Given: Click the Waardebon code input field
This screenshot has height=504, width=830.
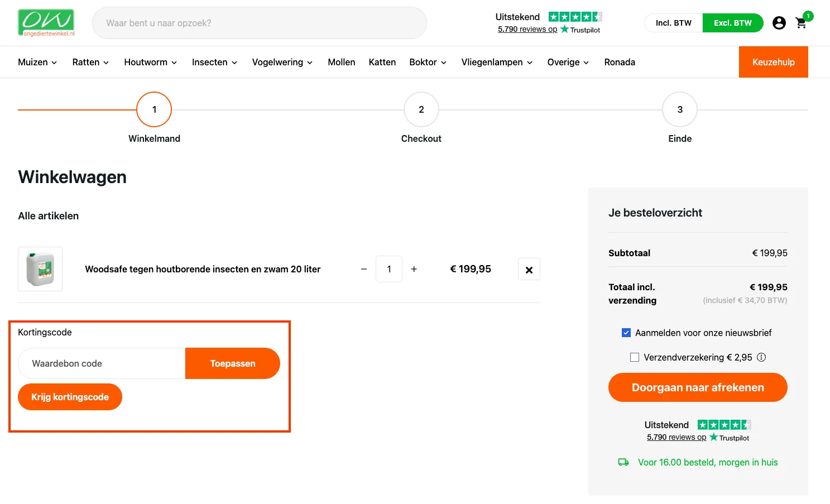Looking at the screenshot, I should click(100, 363).
